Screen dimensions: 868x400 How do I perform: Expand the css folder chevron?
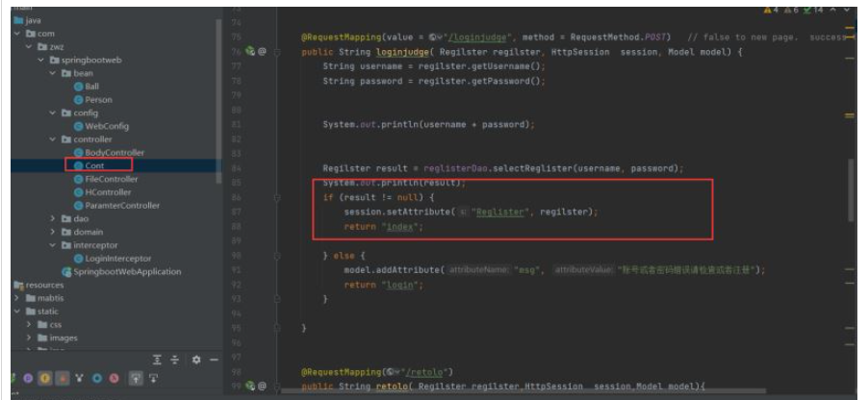pos(29,325)
